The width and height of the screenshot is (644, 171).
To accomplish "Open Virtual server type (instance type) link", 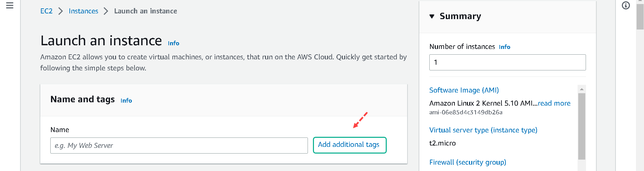I will 483,130.
